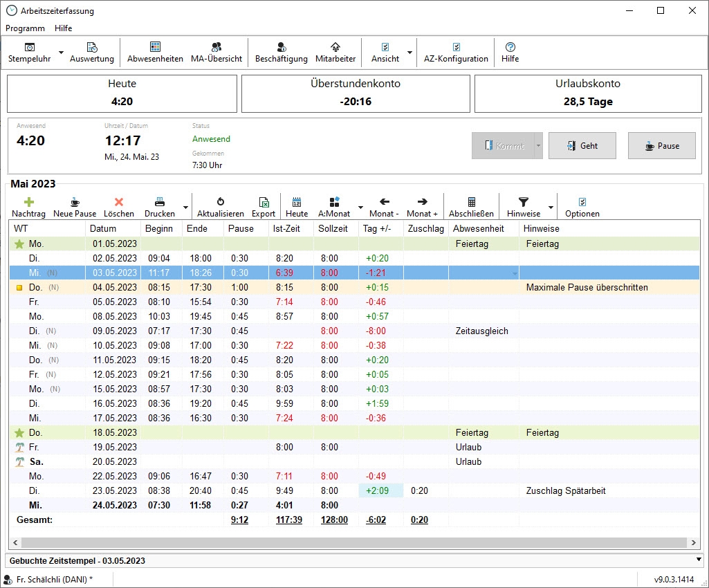Open the Hilfe menu in the menu bar

tap(64, 28)
